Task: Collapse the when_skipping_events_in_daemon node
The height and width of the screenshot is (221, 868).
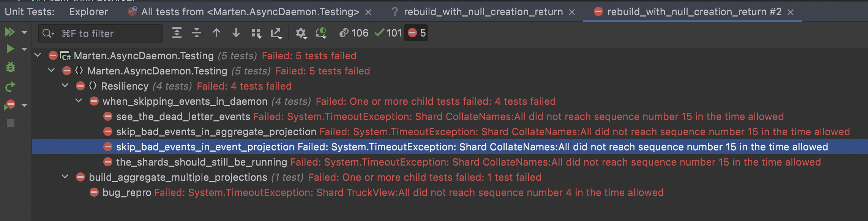Action: tap(78, 101)
